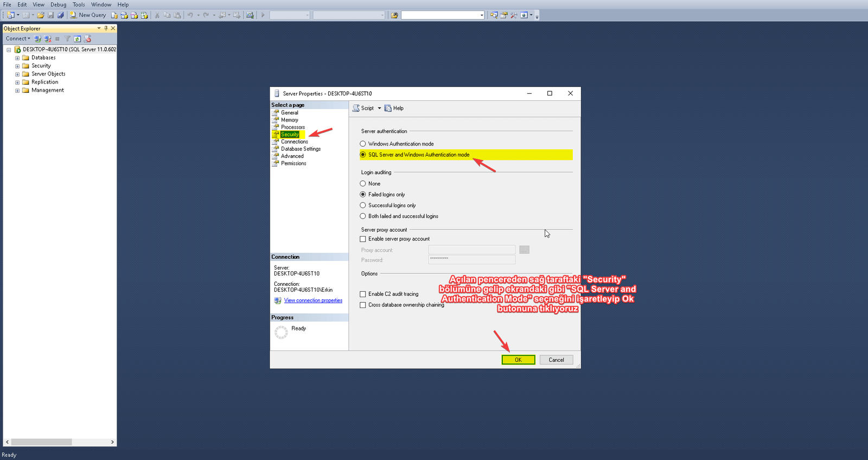Image resolution: width=868 pixels, height=460 pixels.
Task: Click the Disconnect server icon in Object Explorer
Action: pyautogui.click(x=48, y=39)
